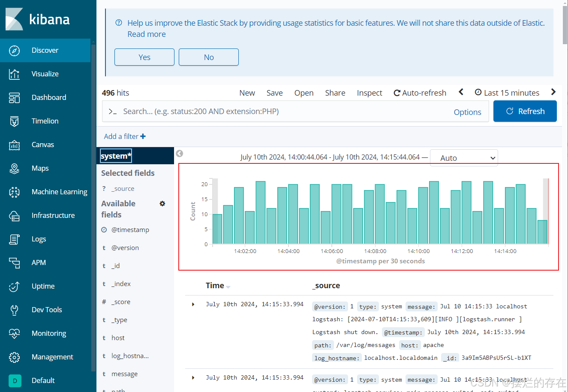Select the message field
This screenshot has height=392, width=568.
click(125, 374)
